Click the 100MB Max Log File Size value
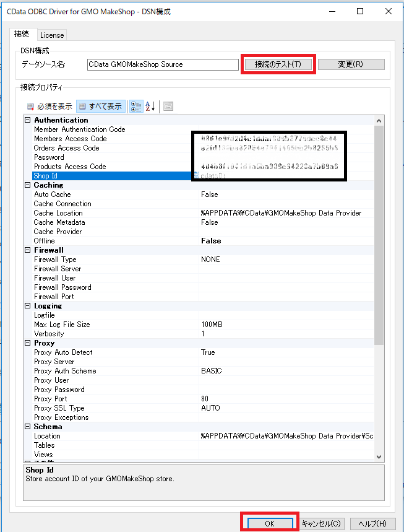The width and height of the screenshot is (404, 532). (x=212, y=325)
